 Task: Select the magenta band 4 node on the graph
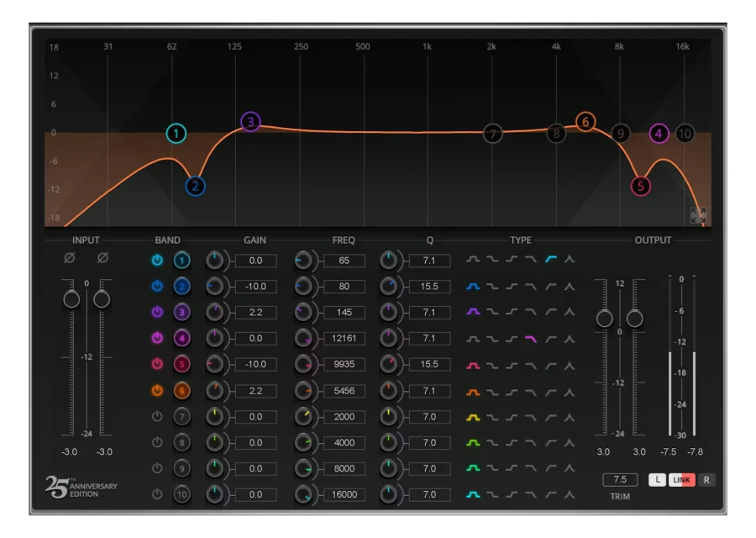(x=659, y=134)
